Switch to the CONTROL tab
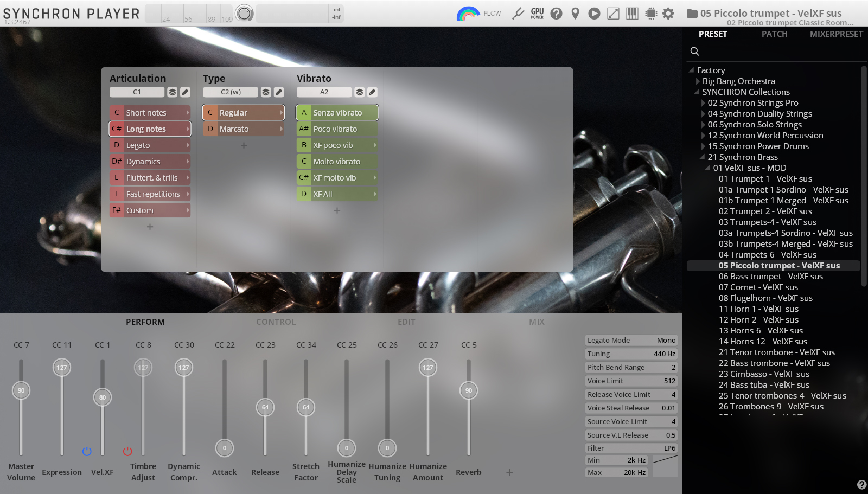The width and height of the screenshot is (868, 494). (276, 322)
